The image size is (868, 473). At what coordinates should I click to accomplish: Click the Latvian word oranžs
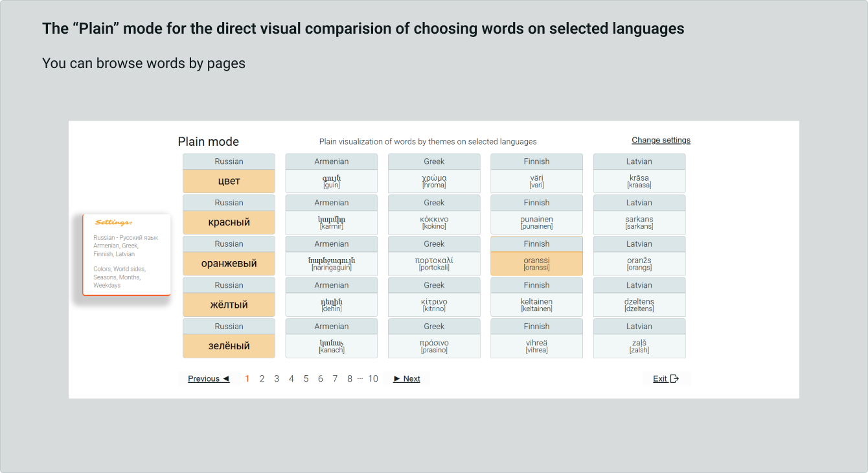[639, 264]
